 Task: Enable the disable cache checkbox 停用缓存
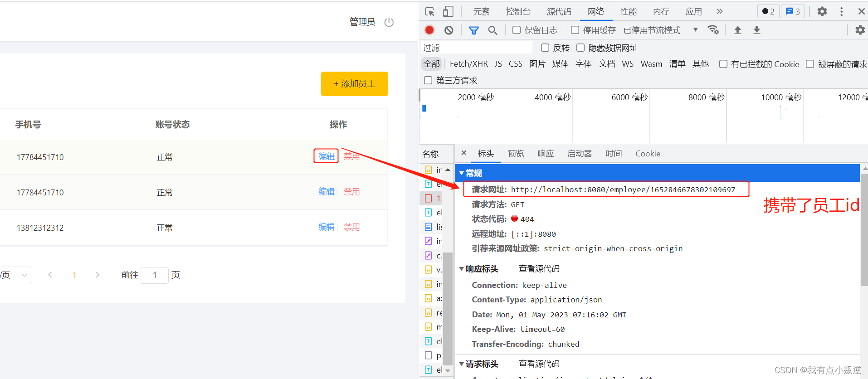575,30
